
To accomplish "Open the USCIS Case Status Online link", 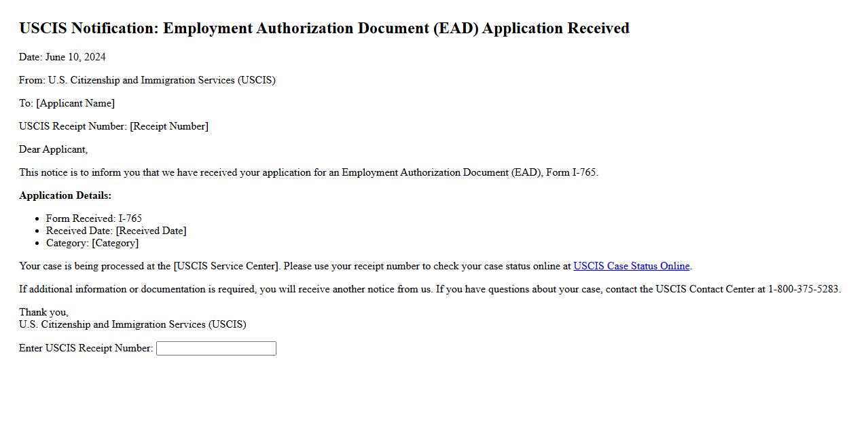I will 631,266.
